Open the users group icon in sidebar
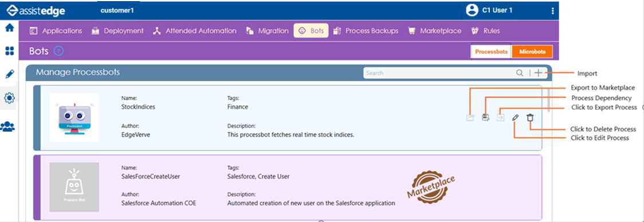The width and height of the screenshot is (644, 222). (x=7, y=126)
